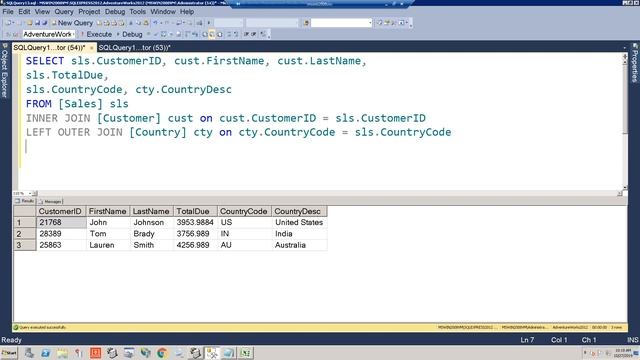Click the LastName column header
The height and width of the screenshot is (360, 640).
(151, 211)
